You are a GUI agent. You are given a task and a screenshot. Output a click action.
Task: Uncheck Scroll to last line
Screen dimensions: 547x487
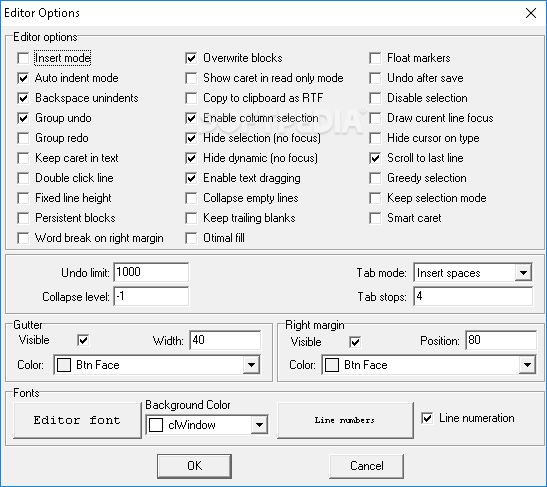click(x=375, y=158)
